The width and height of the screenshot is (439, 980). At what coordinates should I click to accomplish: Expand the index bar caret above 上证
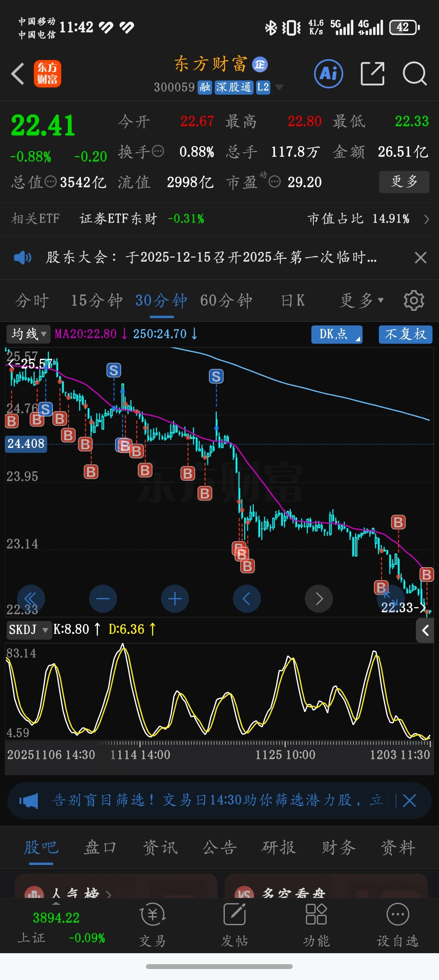pyautogui.click(x=57, y=903)
